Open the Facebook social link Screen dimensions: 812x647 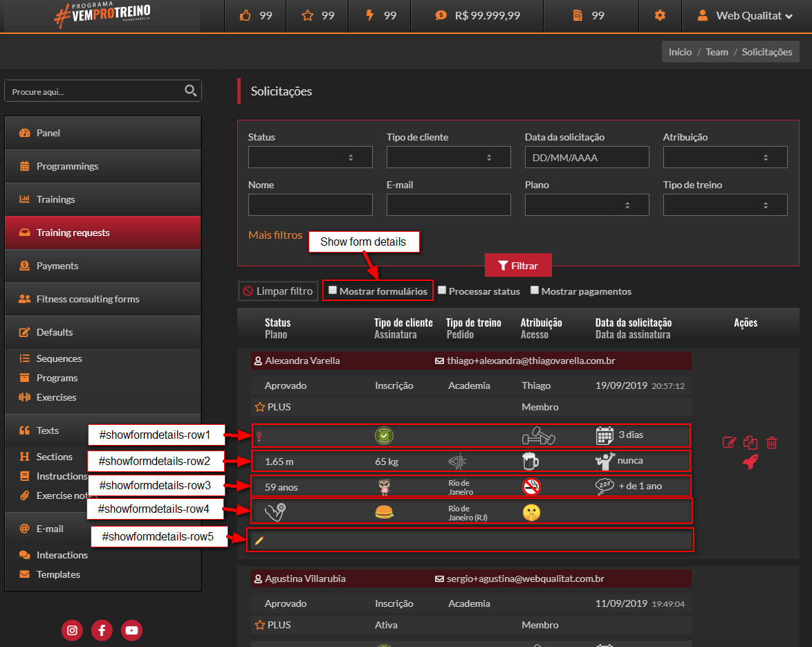coord(102,630)
